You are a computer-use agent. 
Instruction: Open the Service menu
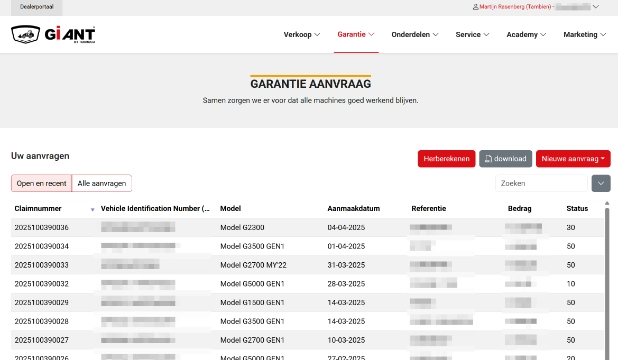472,35
